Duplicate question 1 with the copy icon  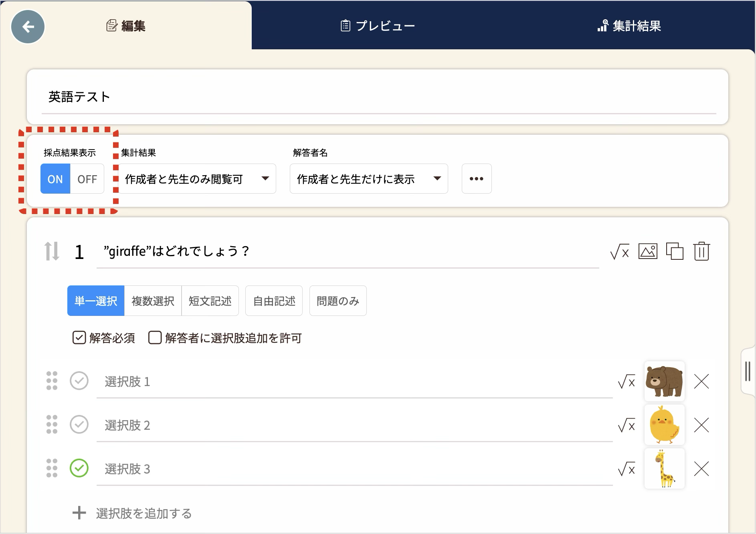(675, 251)
